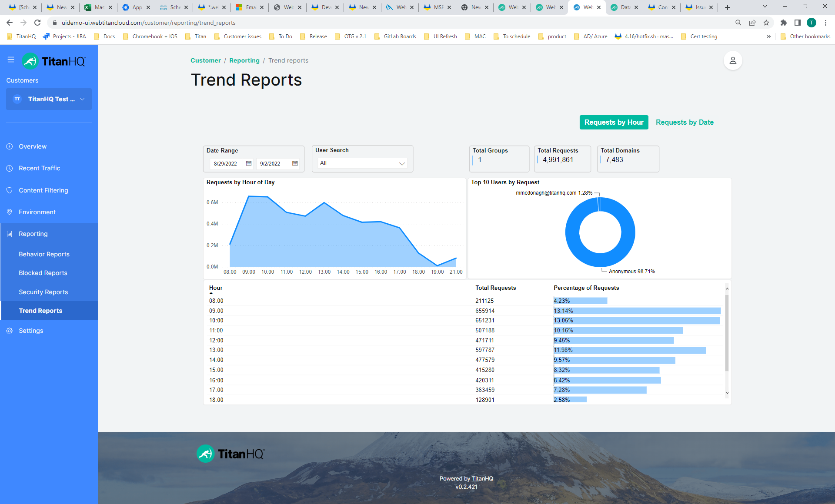
Task: Bookmark this page with the star icon
Action: point(766,23)
